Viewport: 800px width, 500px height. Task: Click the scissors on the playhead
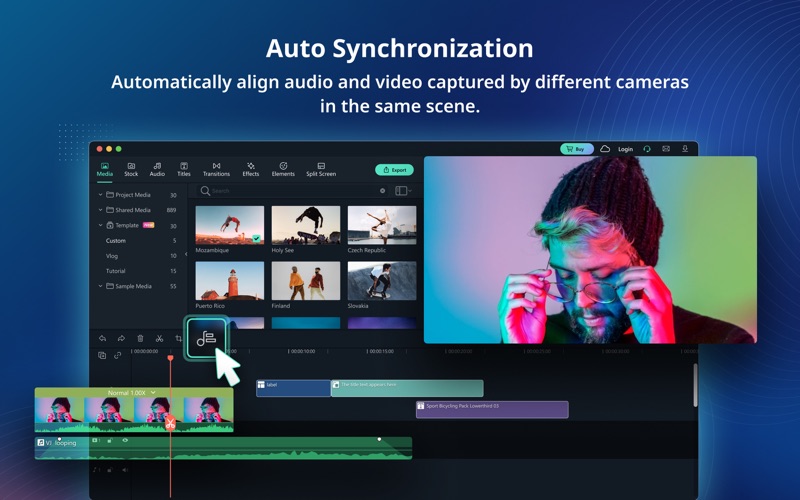170,423
